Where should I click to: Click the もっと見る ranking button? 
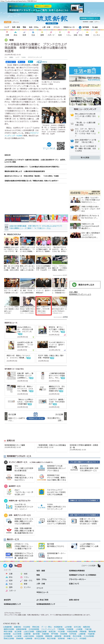pyautogui.click(x=85, y=157)
